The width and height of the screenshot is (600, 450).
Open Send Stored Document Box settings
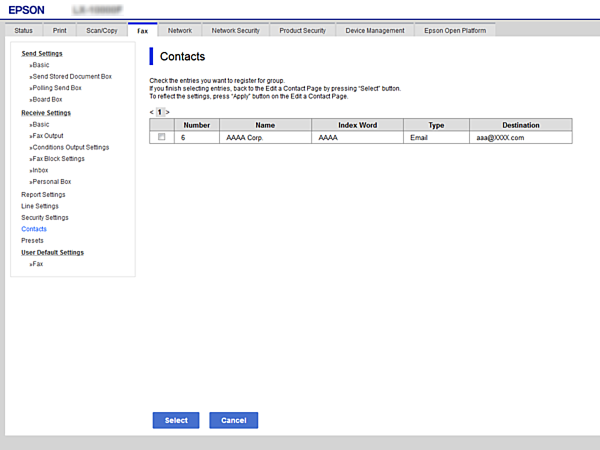point(72,76)
